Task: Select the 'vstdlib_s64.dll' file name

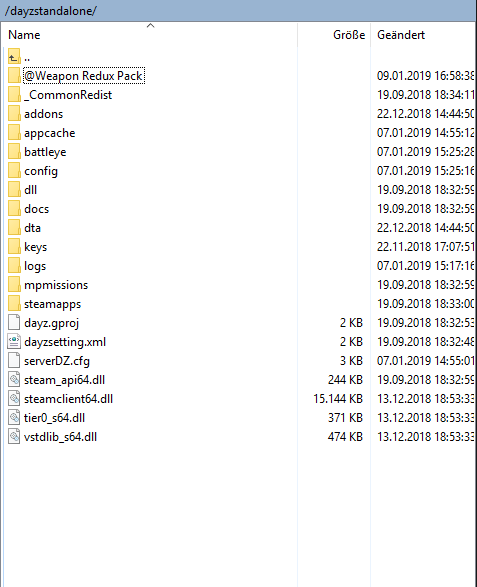Action: pyautogui.click(x=60, y=437)
